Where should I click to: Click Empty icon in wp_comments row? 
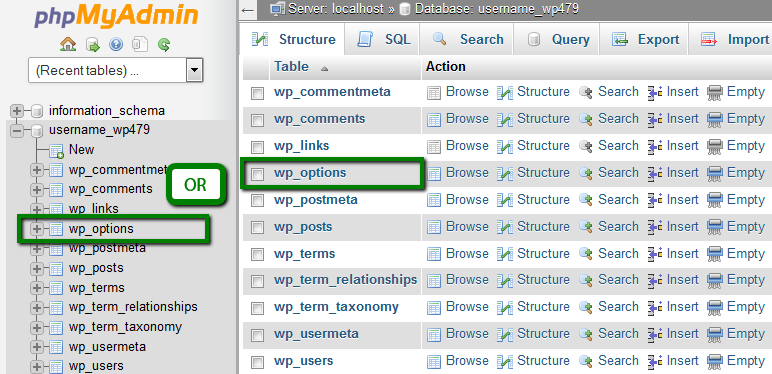pos(714,120)
